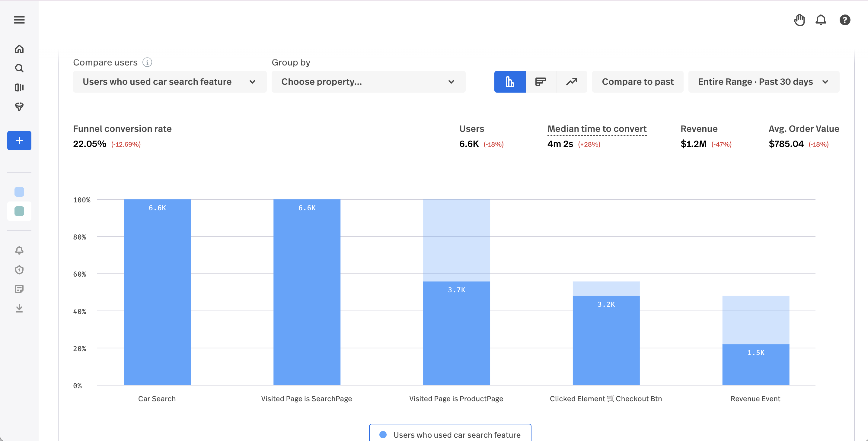Click the 'Median time to convert' metric label
The height and width of the screenshot is (441, 868).
(597, 129)
